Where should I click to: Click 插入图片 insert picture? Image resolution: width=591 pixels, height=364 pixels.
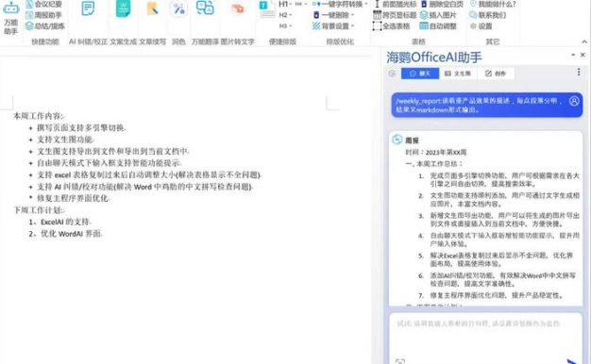438,15
